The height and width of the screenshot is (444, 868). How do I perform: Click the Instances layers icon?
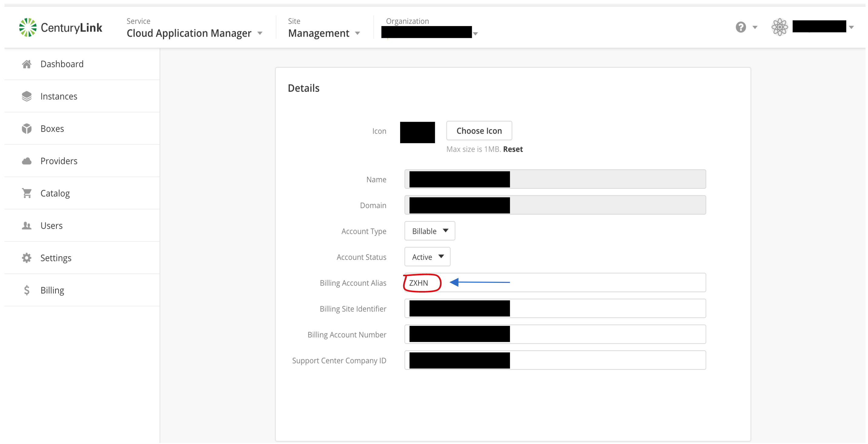[27, 96]
